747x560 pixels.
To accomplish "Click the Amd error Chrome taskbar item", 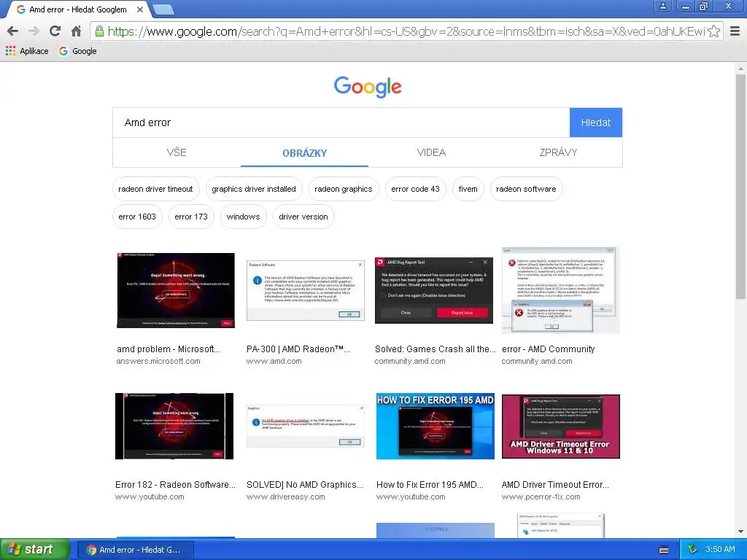I will coord(135,550).
